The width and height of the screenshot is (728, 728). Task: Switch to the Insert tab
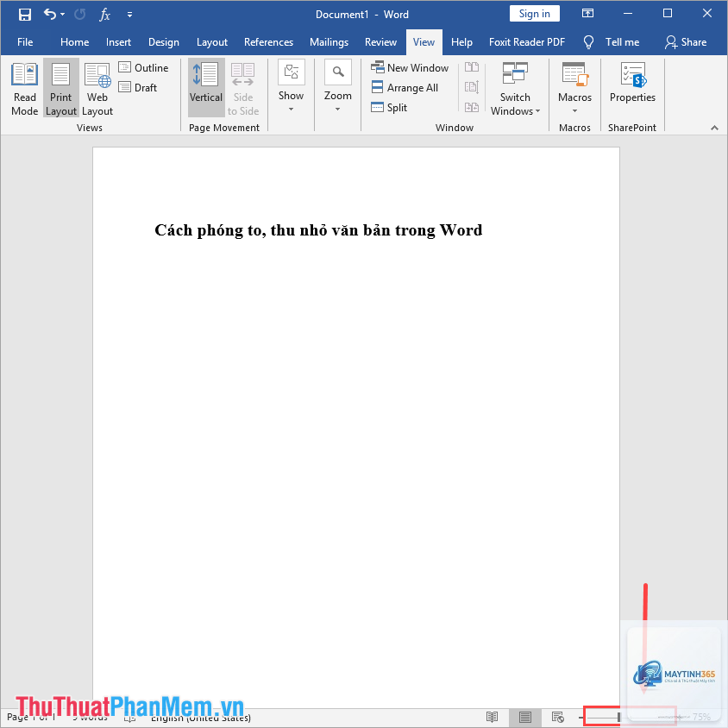pyautogui.click(x=118, y=42)
